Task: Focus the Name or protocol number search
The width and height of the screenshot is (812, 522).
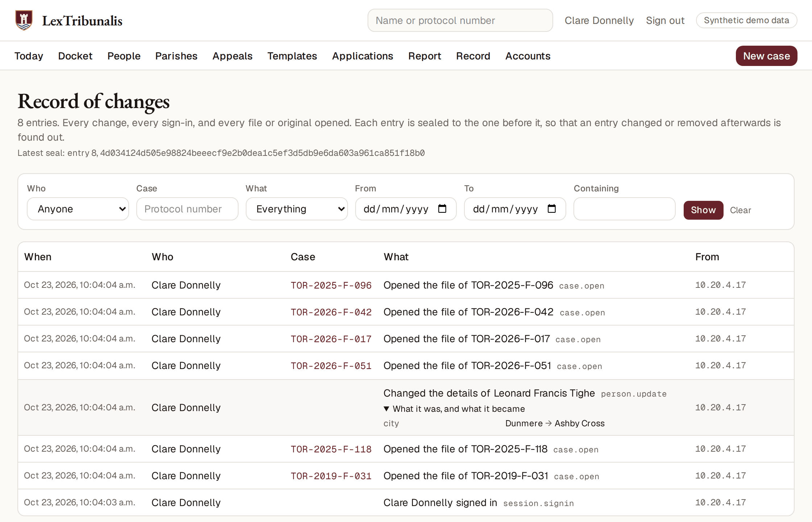Action: pyautogui.click(x=460, y=20)
